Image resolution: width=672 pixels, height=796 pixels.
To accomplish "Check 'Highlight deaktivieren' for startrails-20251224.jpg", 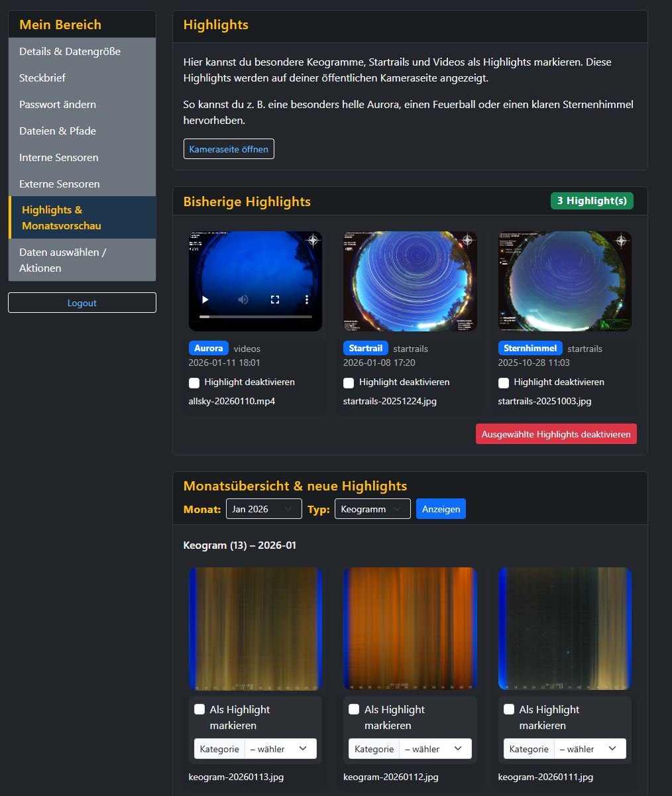I will pyautogui.click(x=348, y=382).
